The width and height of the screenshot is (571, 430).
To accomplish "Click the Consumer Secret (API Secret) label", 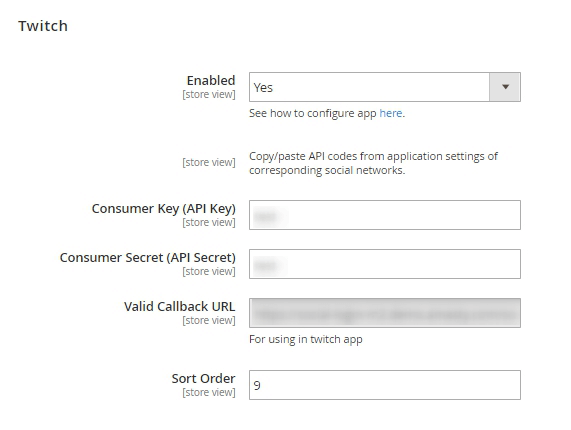I will (x=147, y=258).
